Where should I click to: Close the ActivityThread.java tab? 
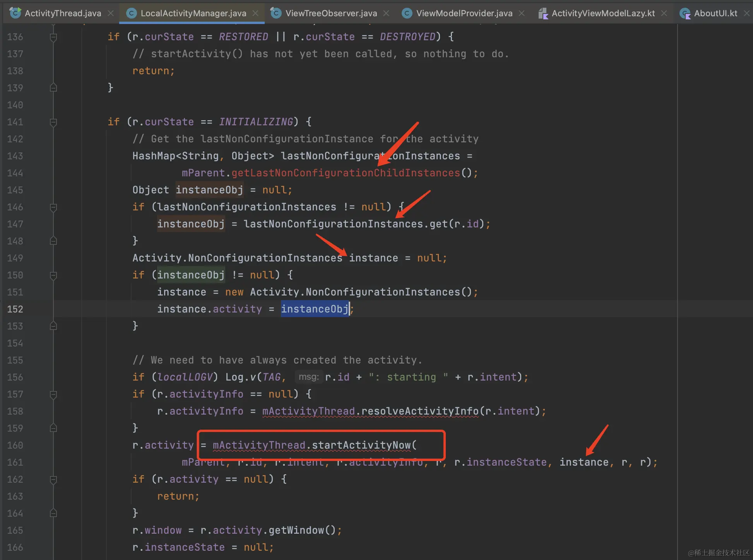point(111,13)
